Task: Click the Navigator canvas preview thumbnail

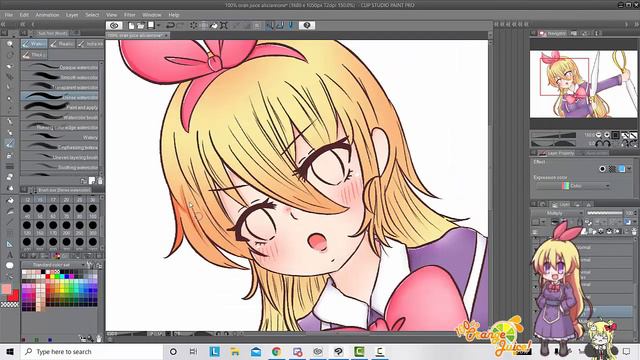Action: pos(584,84)
